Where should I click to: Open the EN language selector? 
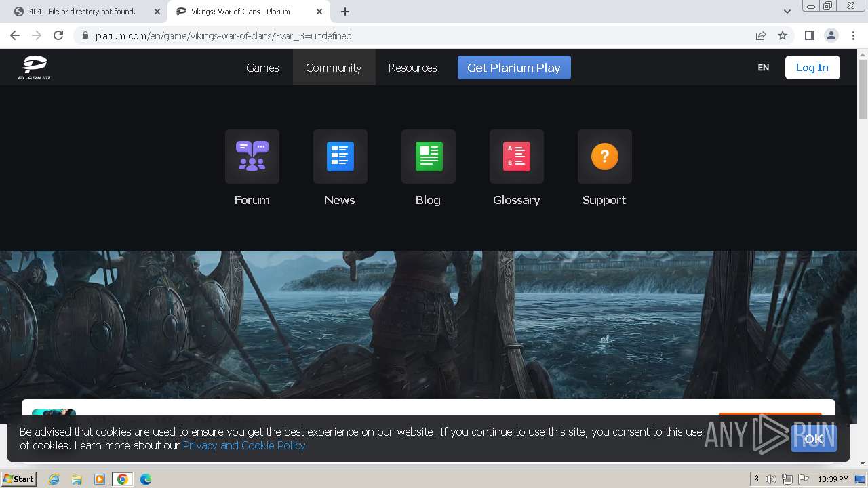[x=764, y=68]
